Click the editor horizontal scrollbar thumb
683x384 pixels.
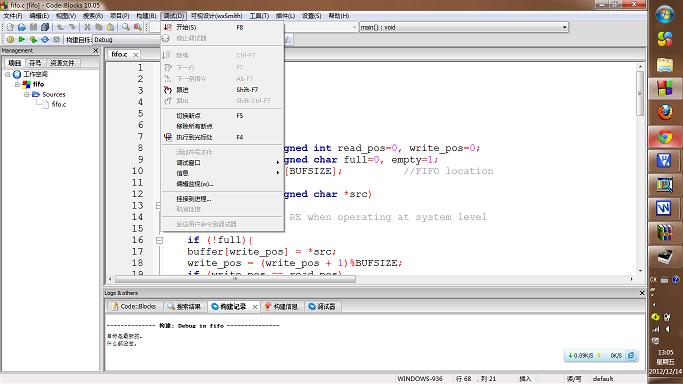click(x=235, y=279)
